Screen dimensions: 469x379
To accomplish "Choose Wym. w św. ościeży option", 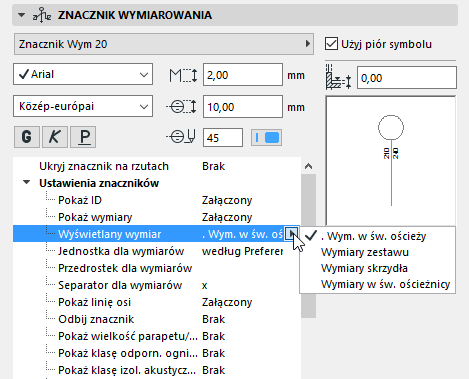I will 377,236.
